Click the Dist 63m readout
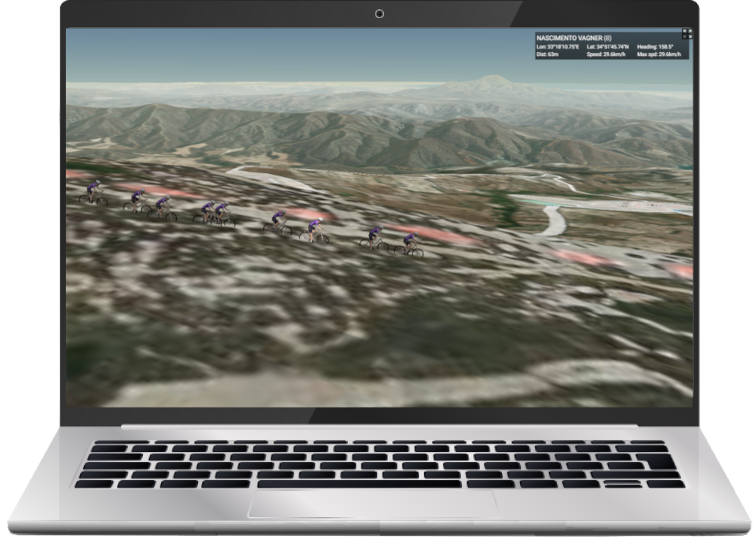 pyautogui.click(x=546, y=54)
